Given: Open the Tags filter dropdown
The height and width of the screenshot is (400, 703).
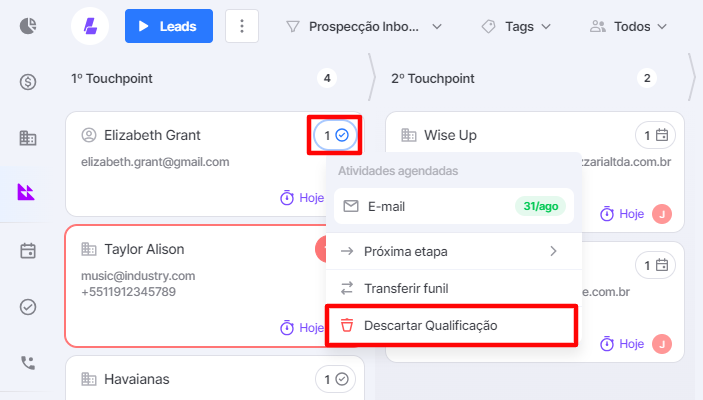Looking at the screenshot, I should [x=516, y=27].
